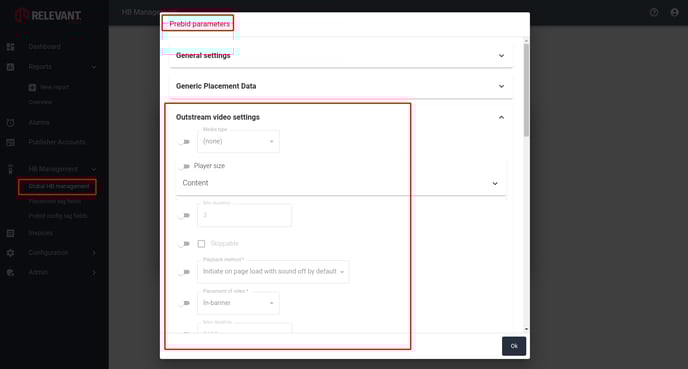
Task: Collapse the Reports sidebar chevron
Action: pos(94,67)
